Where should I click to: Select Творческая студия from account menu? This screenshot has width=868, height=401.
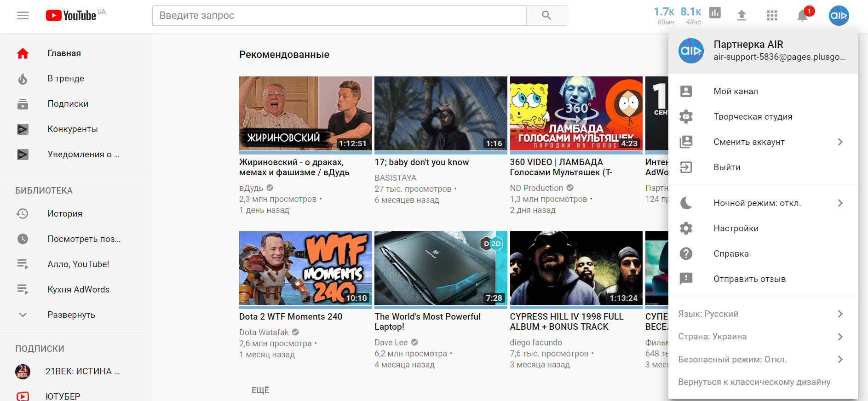[753, 117]
